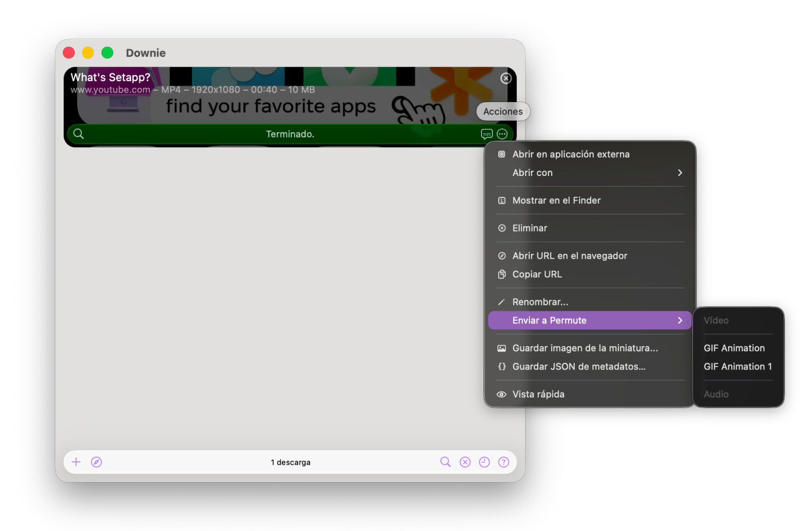
Task: Click Enviar a Permute menu item
Action: click(x=590, y=320)
